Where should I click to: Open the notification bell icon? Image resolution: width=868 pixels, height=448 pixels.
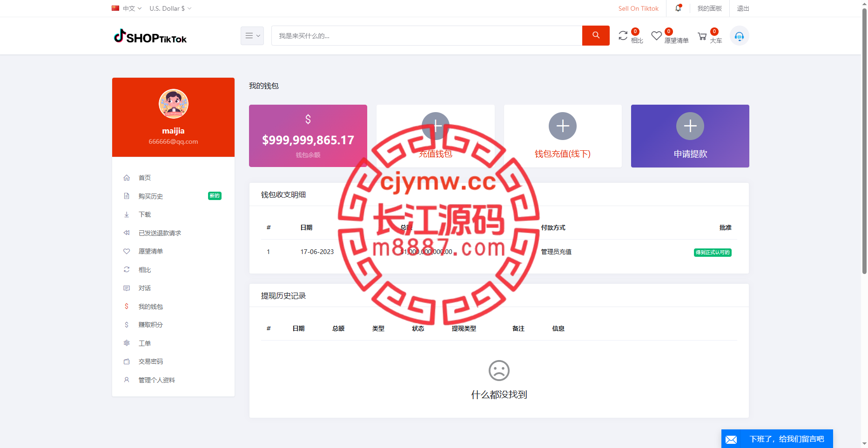679,8
